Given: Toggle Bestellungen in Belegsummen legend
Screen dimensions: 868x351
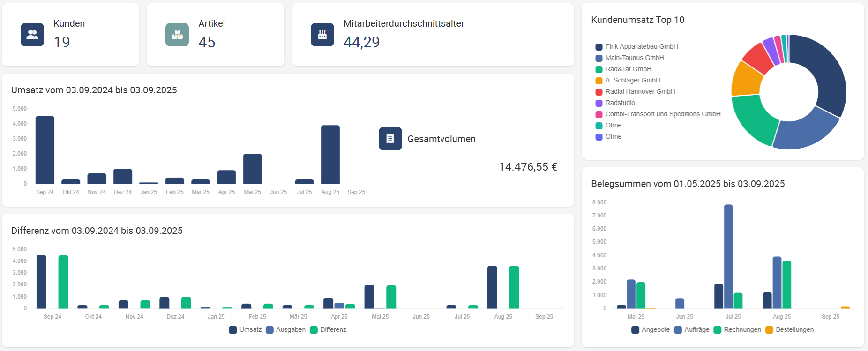Looking at the screenshot, I should point(789,330).
